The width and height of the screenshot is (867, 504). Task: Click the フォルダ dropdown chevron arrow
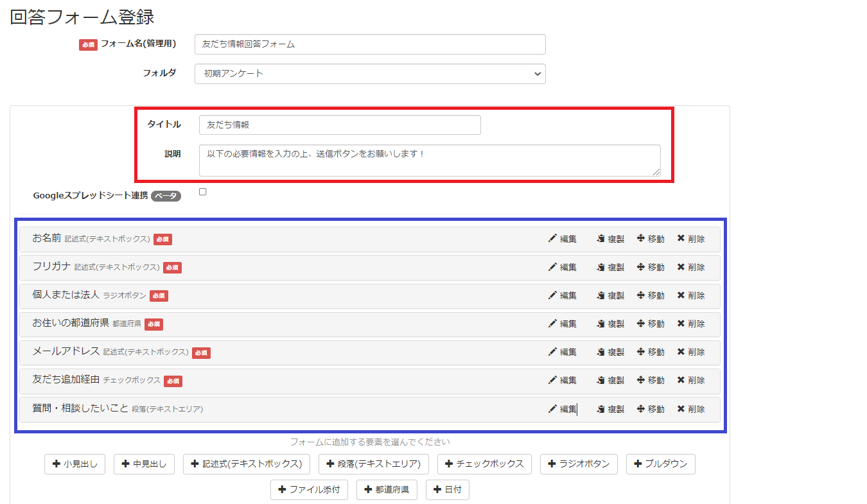(537, 74)
